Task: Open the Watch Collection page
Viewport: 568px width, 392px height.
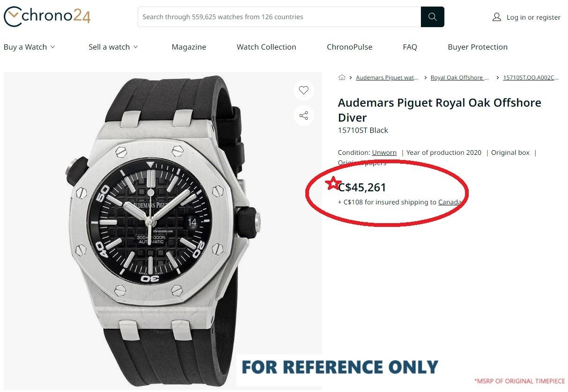Action: point(266,47)
